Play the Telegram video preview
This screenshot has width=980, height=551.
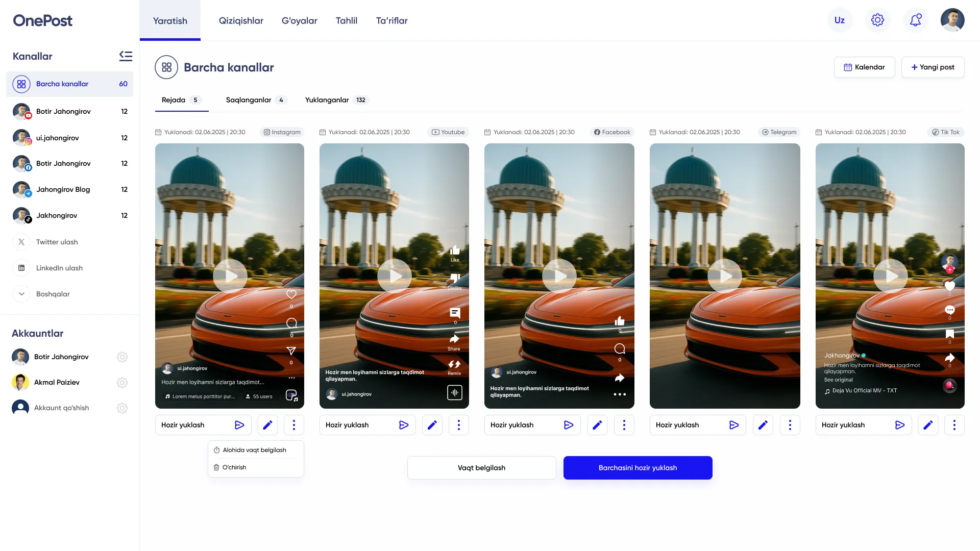tap(724, 276)
